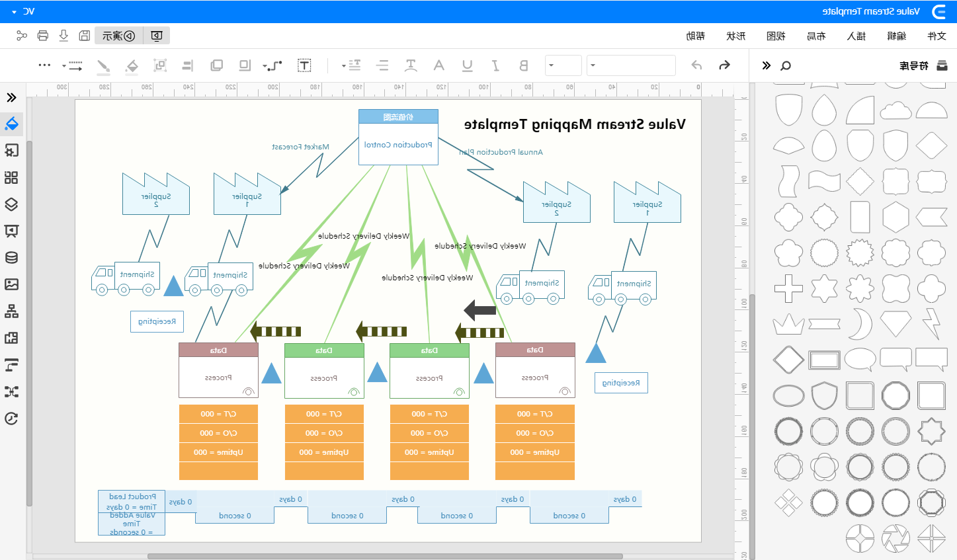Click the presentation screen icon button

[157, 36]
